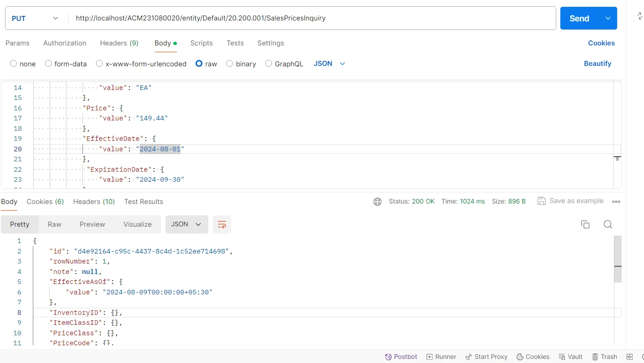The height and width of the screenshot is (363, 644).
Task: Click the EffectiveAsOf timestamp value
Action: [157, 292]
